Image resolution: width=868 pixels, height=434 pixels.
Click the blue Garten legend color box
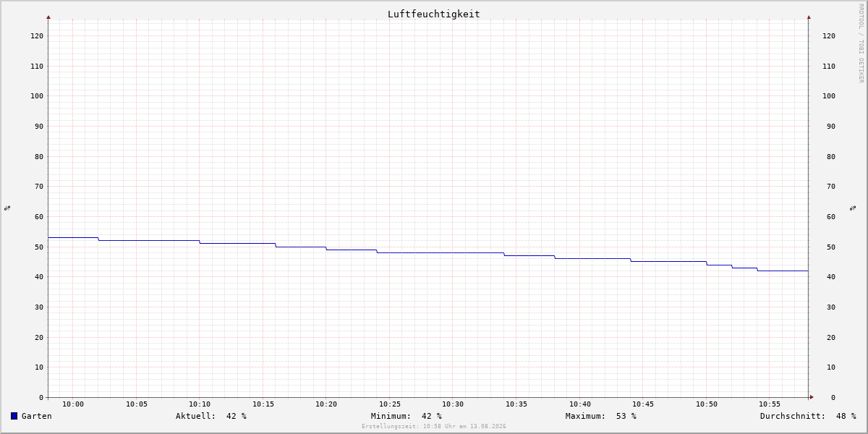click(x=14, y=416)
